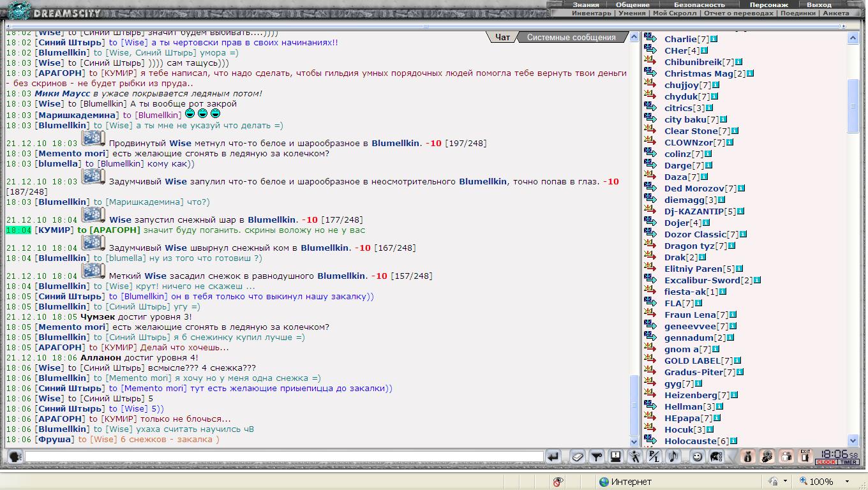868x490 pixels.
Task: Open the smiley emoticon picker
Action: [x=697, y=457]
